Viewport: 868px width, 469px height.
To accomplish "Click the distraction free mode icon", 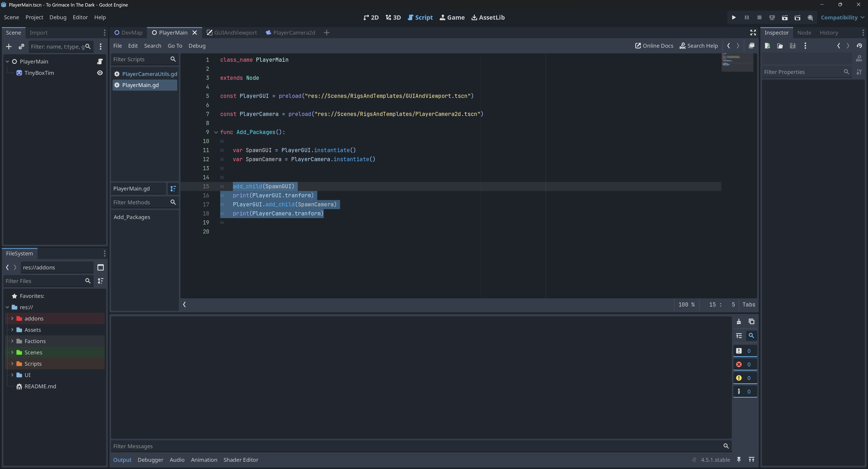I will click(x=753, y=33).
